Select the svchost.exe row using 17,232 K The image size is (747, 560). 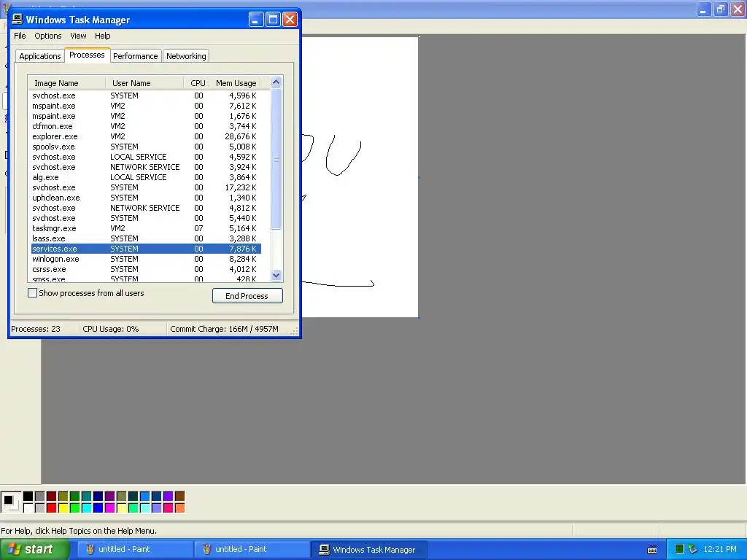[x=146, y=187]
